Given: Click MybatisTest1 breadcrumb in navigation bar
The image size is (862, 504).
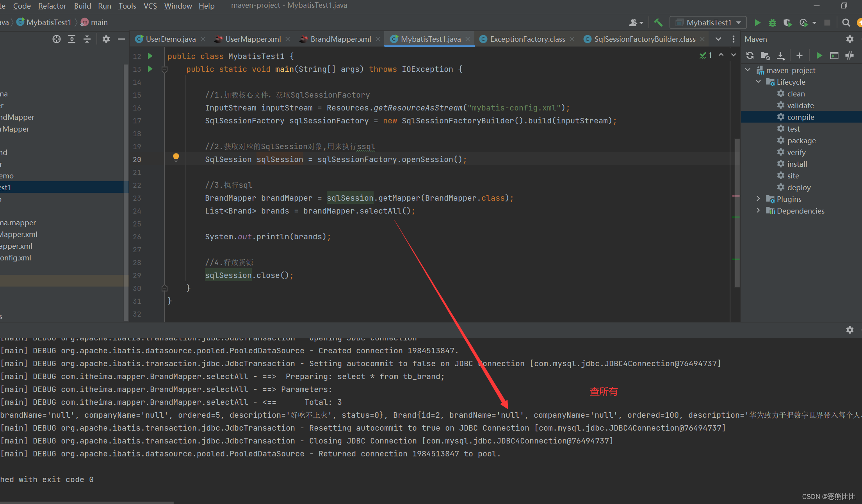Looking at the screenshot, I should pos(44,22).
